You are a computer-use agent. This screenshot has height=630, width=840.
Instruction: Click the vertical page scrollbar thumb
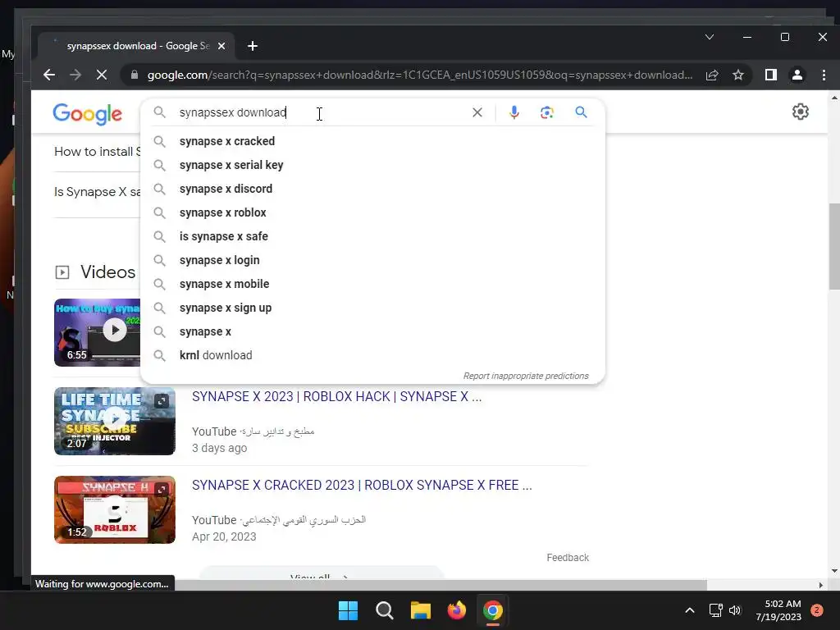[834, 246]
